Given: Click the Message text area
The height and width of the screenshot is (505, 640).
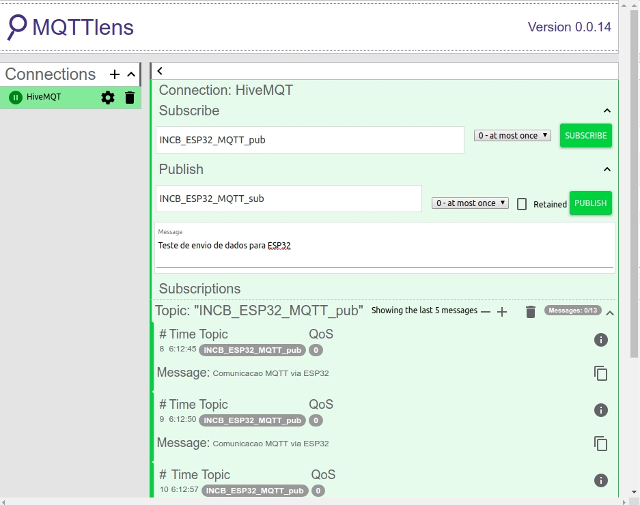Looking at the screenshot, I should [x=385, y=248].
